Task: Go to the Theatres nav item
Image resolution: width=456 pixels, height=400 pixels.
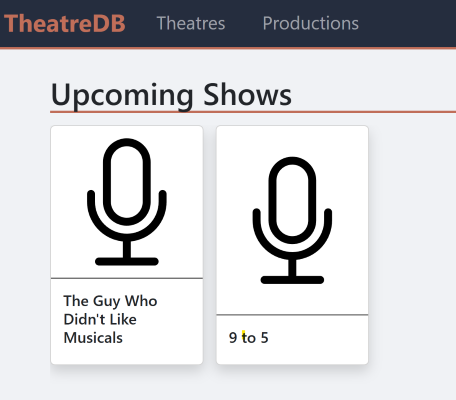Action: pos(191,23)
